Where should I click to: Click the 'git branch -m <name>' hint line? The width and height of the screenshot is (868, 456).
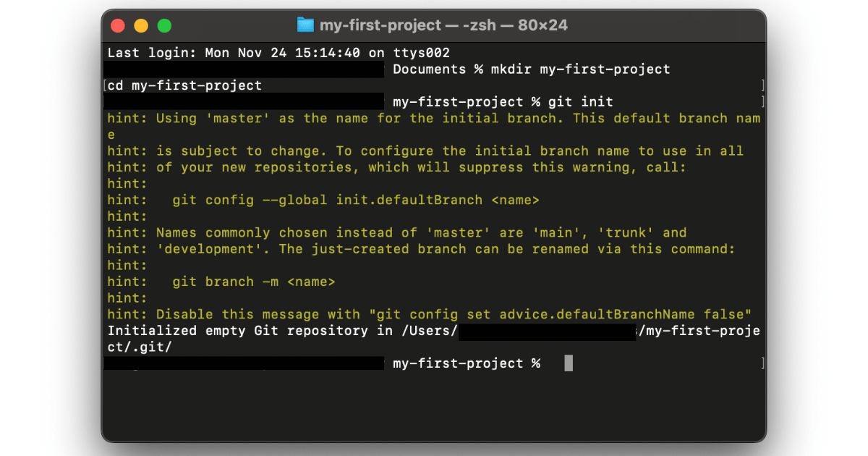pos(254,282)
